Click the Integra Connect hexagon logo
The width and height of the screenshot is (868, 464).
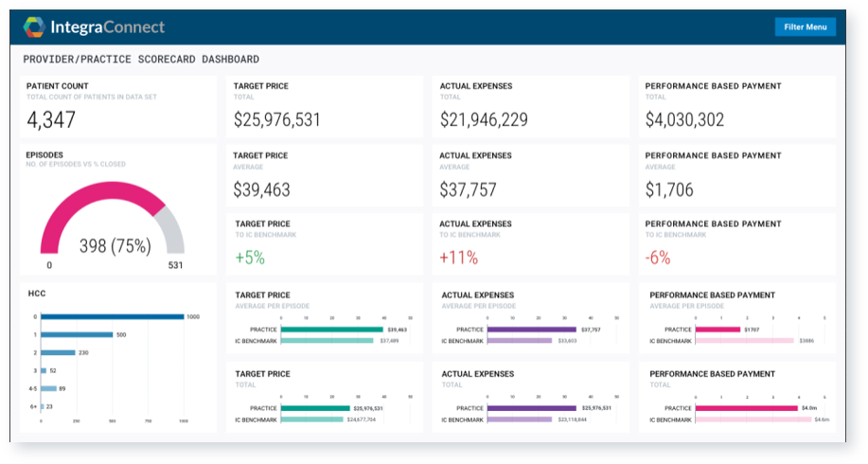point(34,27)
